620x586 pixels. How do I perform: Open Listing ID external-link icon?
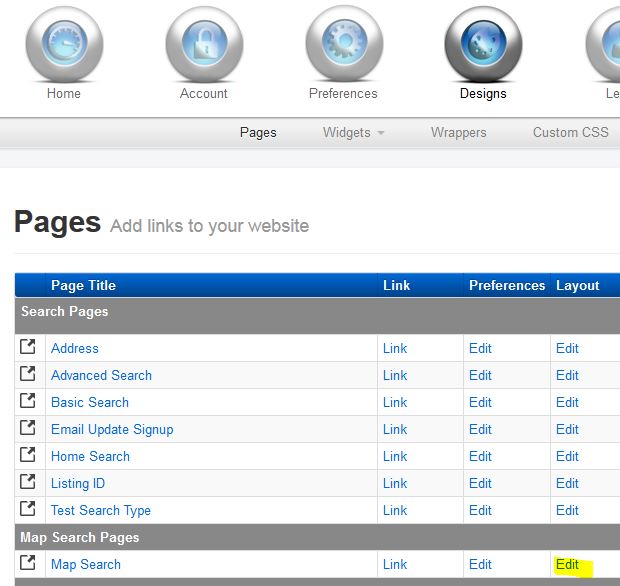(28, 482)
